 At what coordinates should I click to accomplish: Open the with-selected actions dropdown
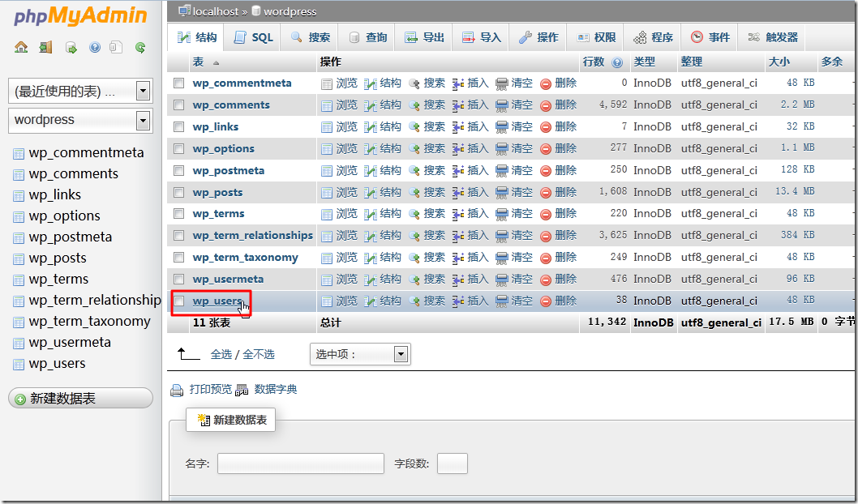click(360, 354)
